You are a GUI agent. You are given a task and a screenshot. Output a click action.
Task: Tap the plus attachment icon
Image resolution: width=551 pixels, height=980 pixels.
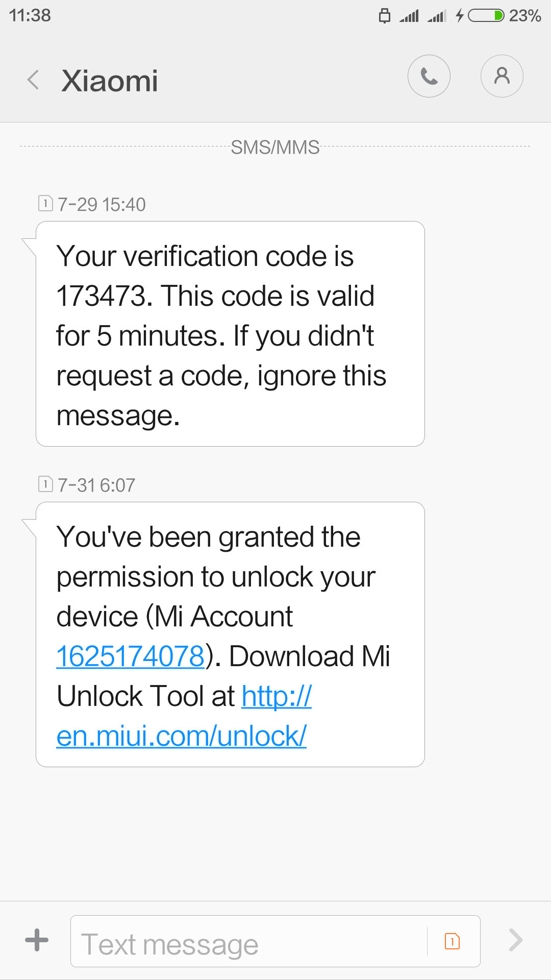37,940
